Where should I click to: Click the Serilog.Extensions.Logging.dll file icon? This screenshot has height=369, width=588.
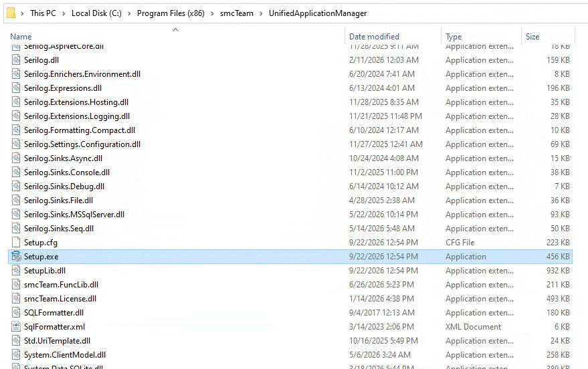click(x=16, y=116)
